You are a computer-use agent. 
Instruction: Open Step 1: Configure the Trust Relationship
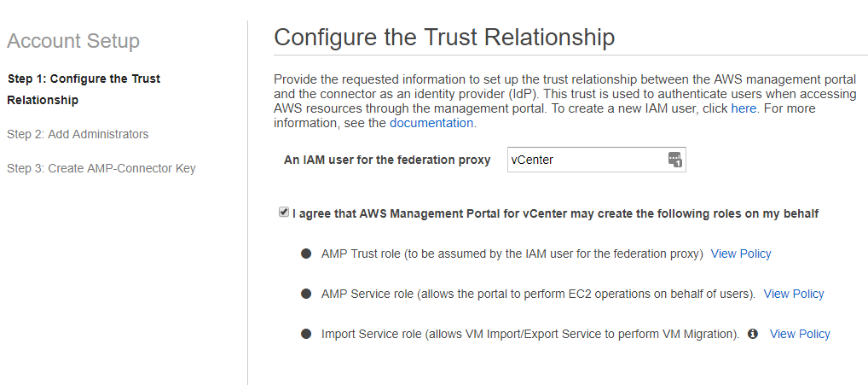pos(84,90)
